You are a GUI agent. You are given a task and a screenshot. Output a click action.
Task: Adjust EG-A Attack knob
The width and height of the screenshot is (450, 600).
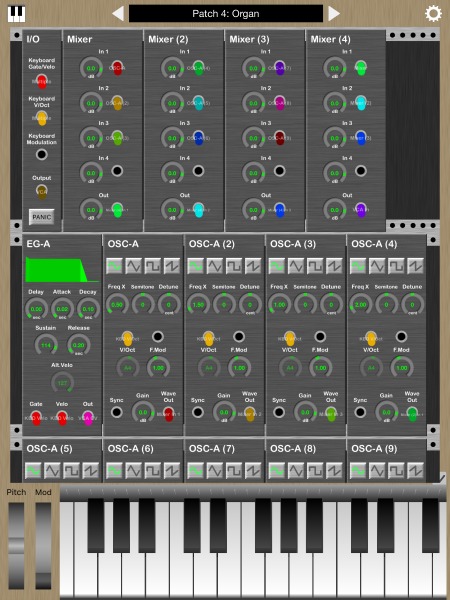[x=62, y=309]
